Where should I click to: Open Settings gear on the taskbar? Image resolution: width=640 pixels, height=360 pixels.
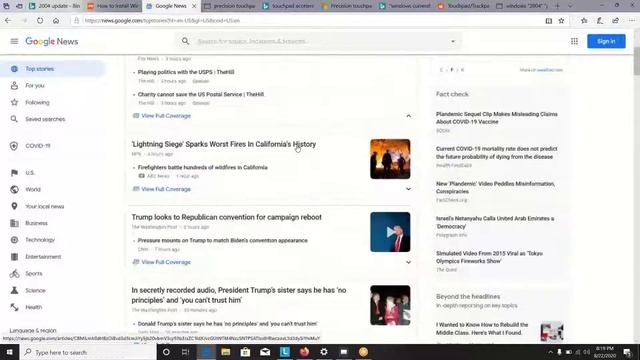click(324, 352)
